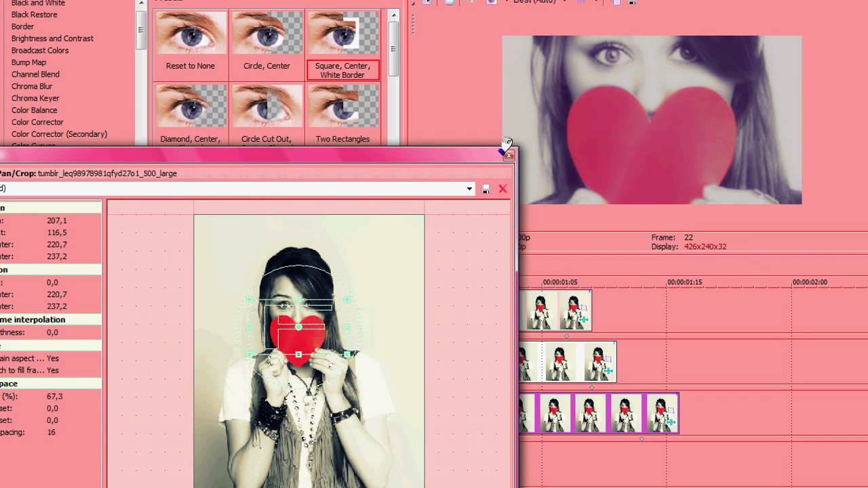Click Display: 426x240x32 preview info text
This screenshot has height=488, width=868.
[x=688, y=247]
